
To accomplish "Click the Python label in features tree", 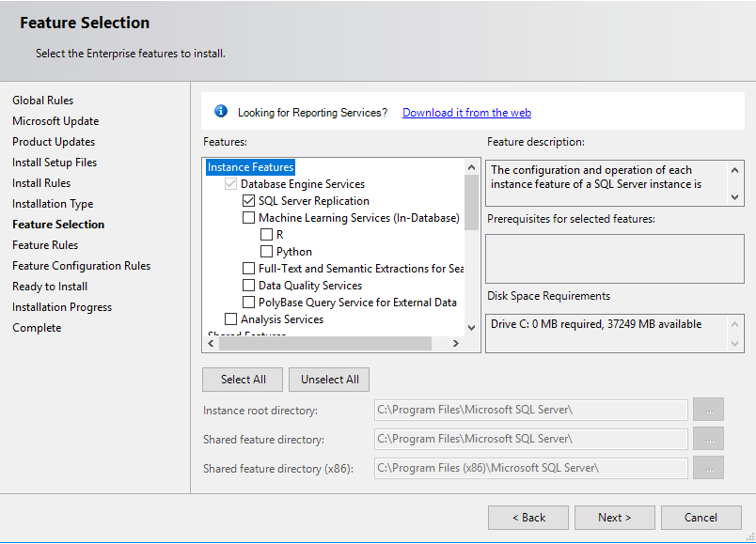I will (294, 252).
